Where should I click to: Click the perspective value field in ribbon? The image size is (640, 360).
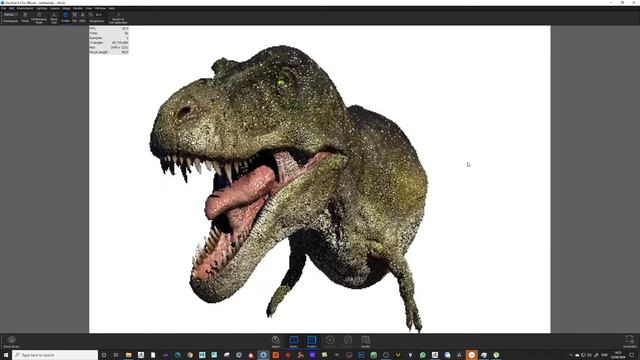tap(99, 15)
